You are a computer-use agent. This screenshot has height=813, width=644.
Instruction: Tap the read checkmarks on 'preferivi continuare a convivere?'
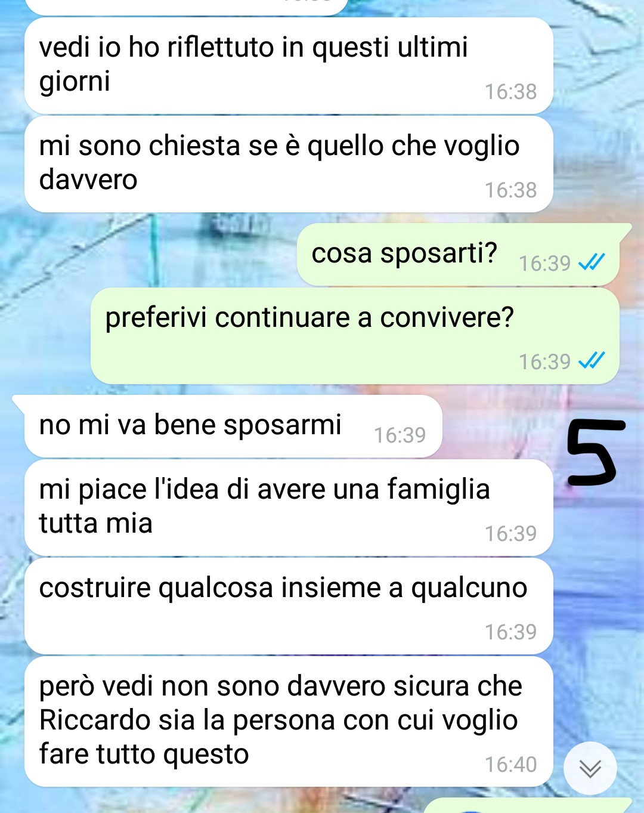[592, 360]
